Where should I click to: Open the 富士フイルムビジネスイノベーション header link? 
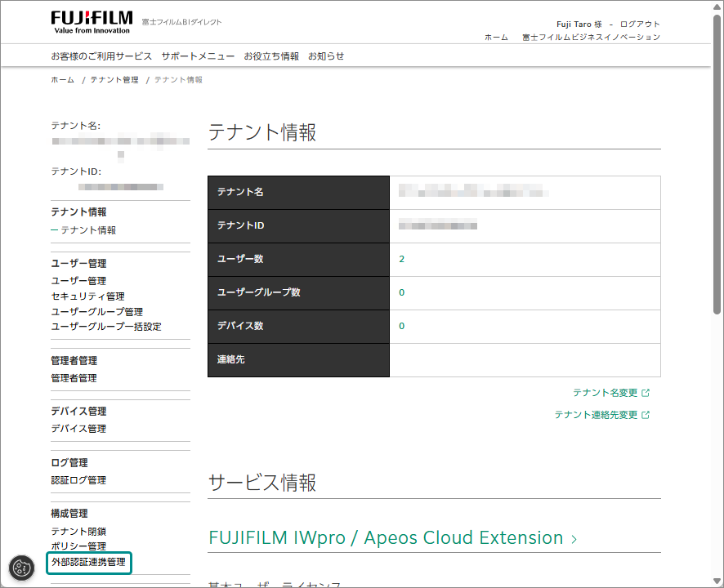click(591, 38)
